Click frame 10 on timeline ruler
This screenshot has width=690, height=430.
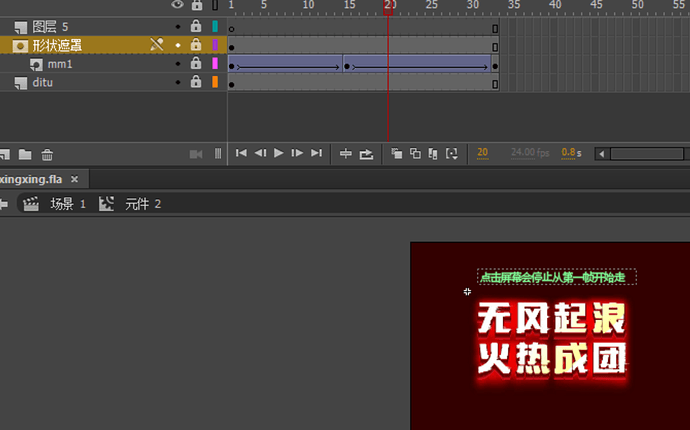point(308,5)
